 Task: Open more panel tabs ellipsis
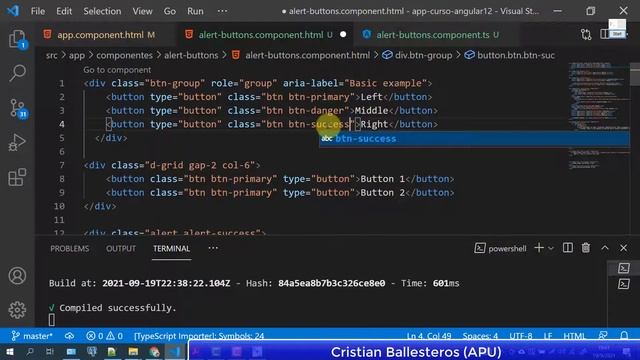tap(213, 248)
